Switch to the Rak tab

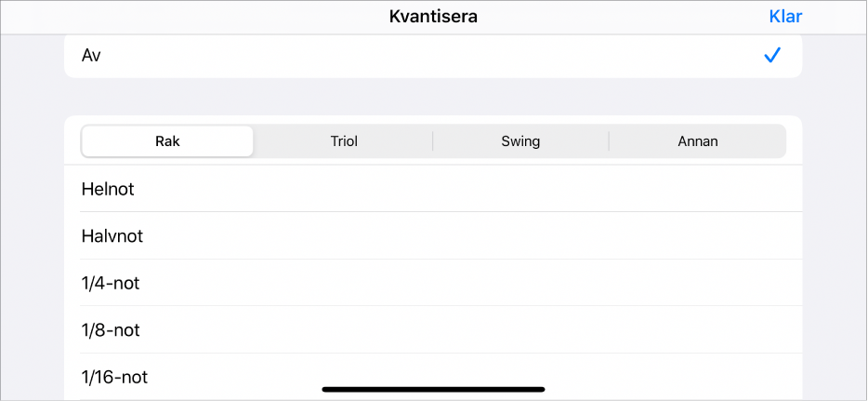[x=167, y=141]
